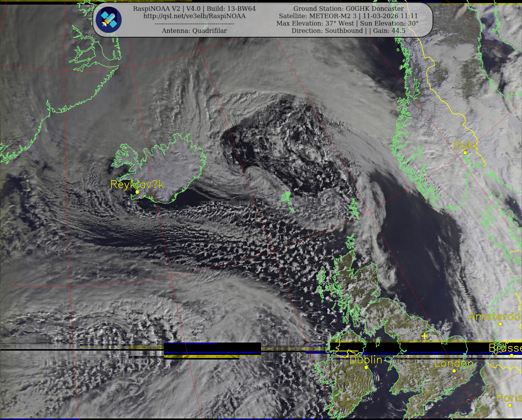Click the London city marker dot
This screenshot has width=522, height=420.
click(454, 371)
